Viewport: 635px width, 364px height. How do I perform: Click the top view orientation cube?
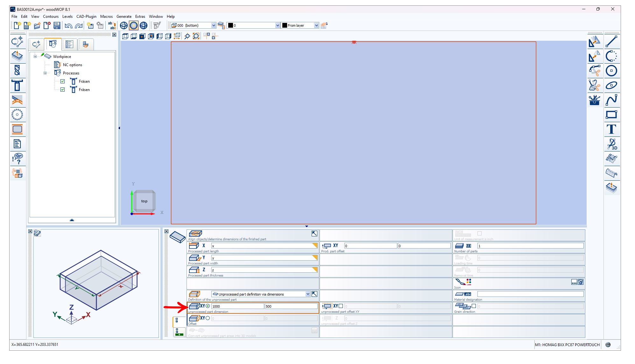[144, 201]
